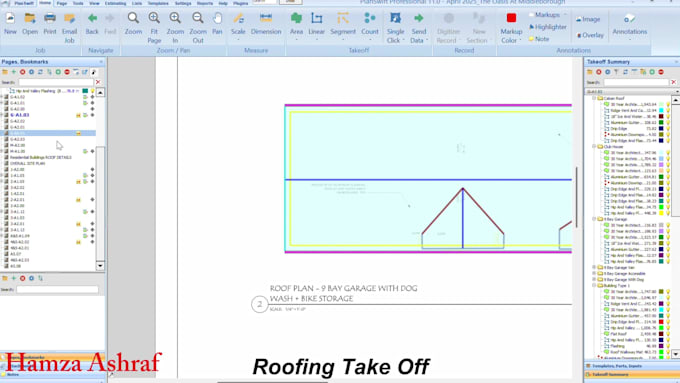
Task: Click the Email Job icon
Action: 69,19
